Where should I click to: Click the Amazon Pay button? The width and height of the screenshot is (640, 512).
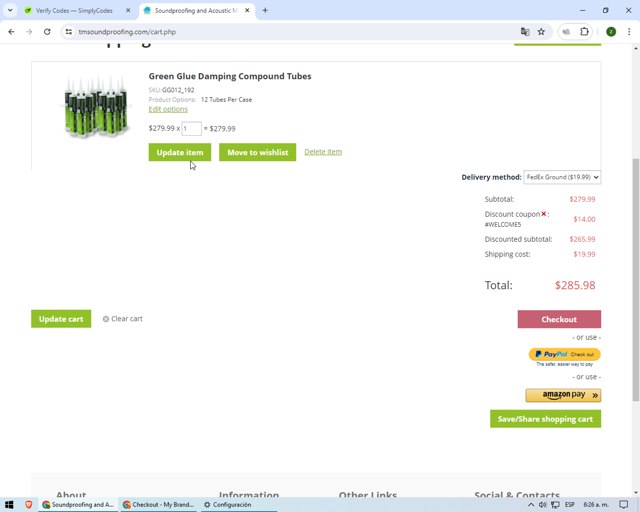pos(563,395)
